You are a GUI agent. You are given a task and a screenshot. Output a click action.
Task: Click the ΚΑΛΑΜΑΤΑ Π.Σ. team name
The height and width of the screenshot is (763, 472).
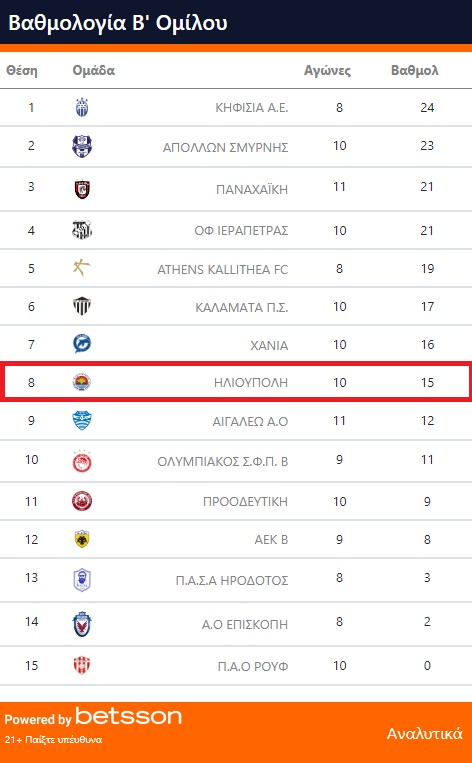pyautogui.click(x=242, y=308)
